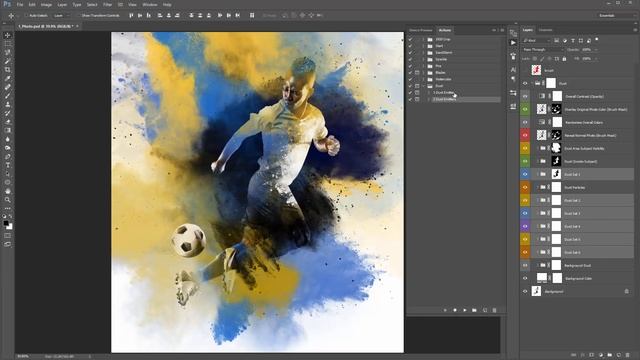Viewport: 640px width, 360px height.
Task: Click the Background layer thumbnail
Action: click(x=536, y=291)
